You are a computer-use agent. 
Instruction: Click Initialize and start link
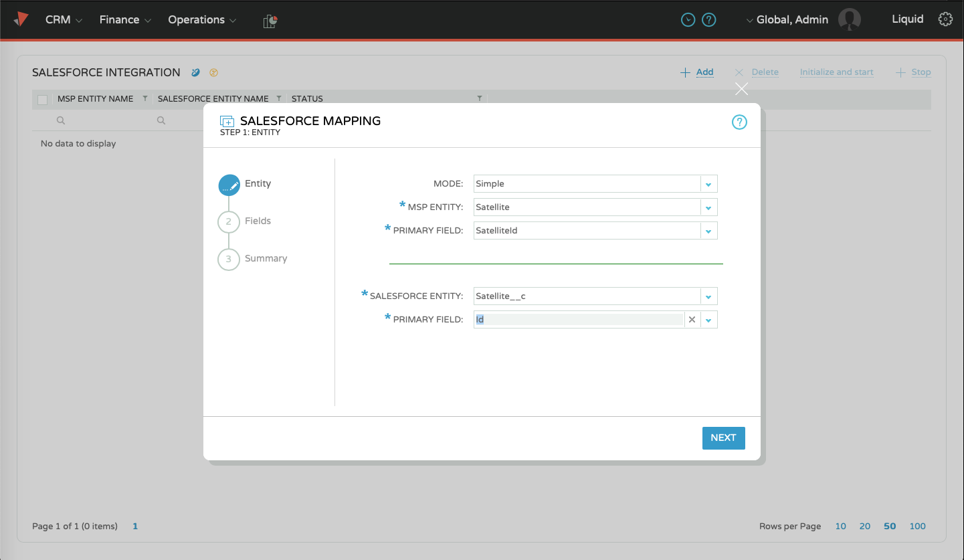[x=836, y=72]
